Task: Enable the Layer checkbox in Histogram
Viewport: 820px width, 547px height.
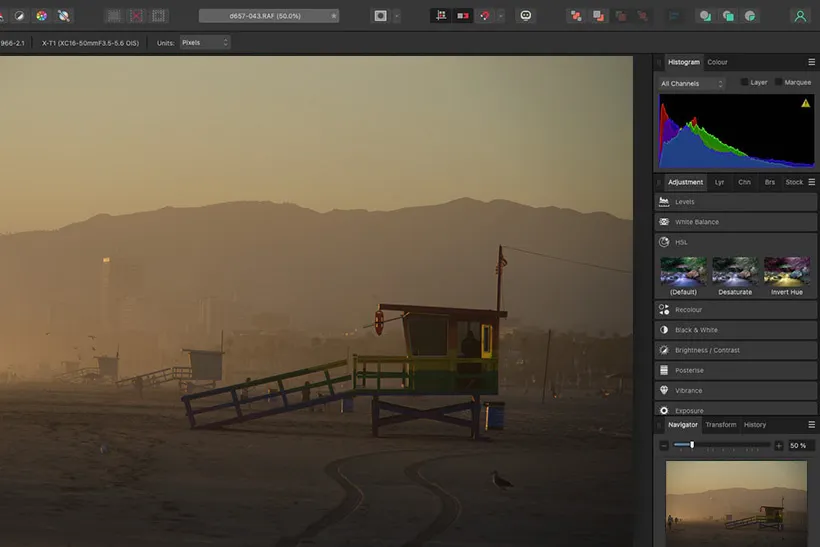Action: pos(744,82)
